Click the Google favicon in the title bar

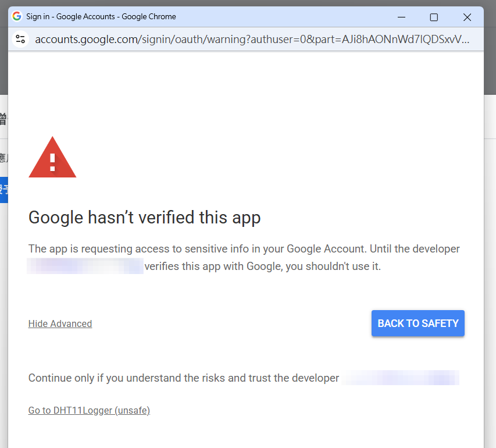(17, 16)
